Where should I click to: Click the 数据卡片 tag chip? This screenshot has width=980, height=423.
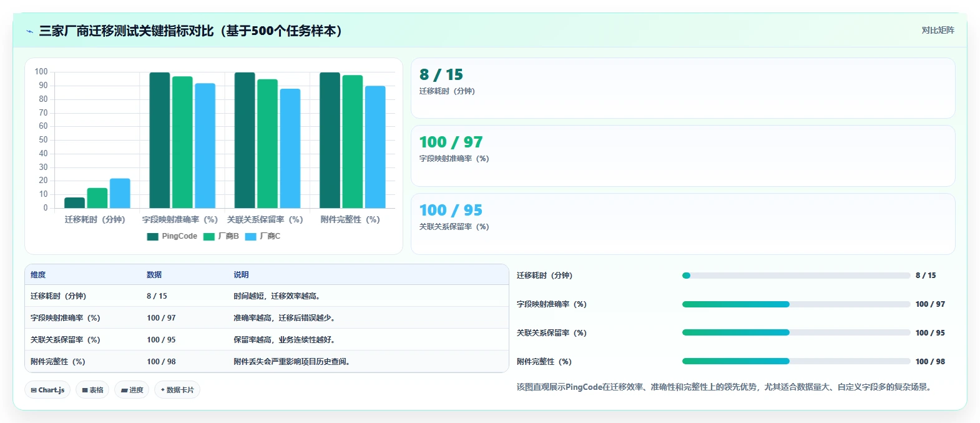tap(177, 390)
